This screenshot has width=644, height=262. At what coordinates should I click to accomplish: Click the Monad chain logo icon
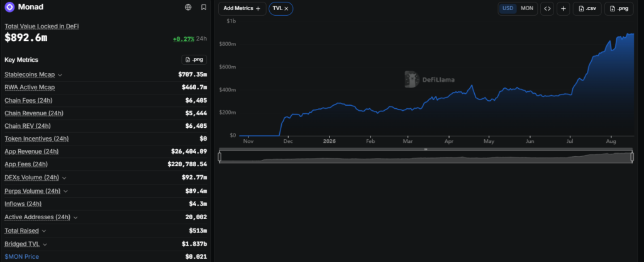coord(9,7)
